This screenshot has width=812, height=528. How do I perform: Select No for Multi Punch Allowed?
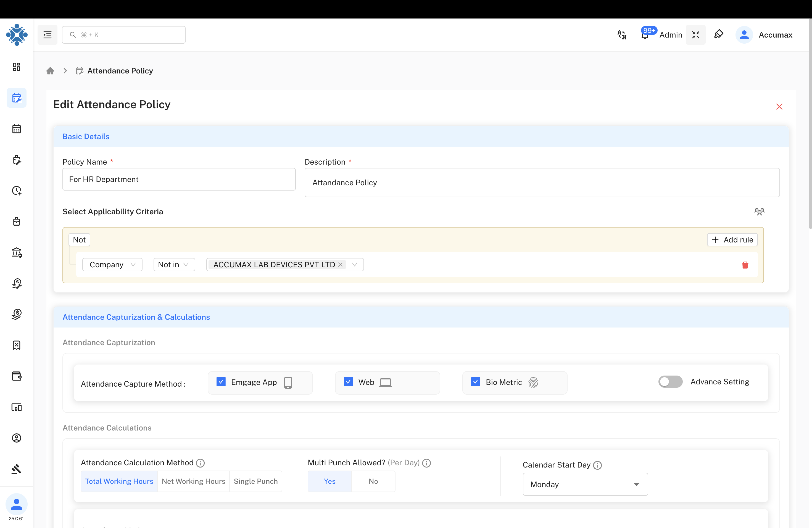click(373, 481)
